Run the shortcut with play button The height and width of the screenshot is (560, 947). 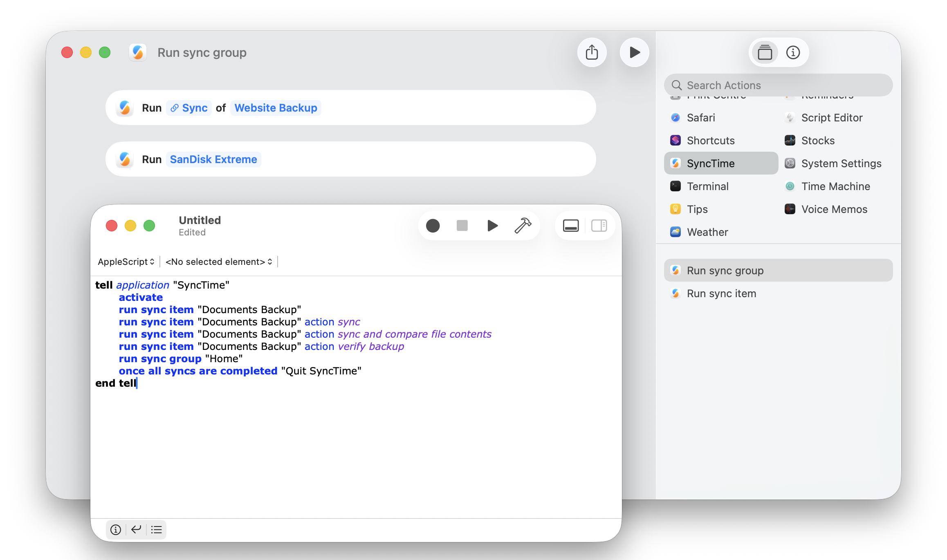tap(634, 52)
